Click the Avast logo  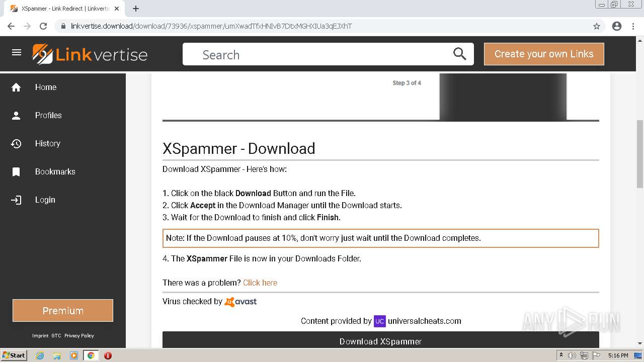240,302
